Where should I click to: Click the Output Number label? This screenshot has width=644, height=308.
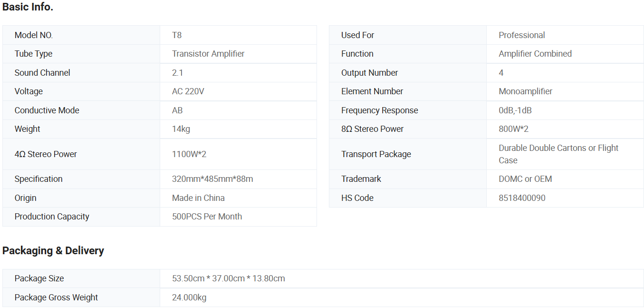pos(369,73)
